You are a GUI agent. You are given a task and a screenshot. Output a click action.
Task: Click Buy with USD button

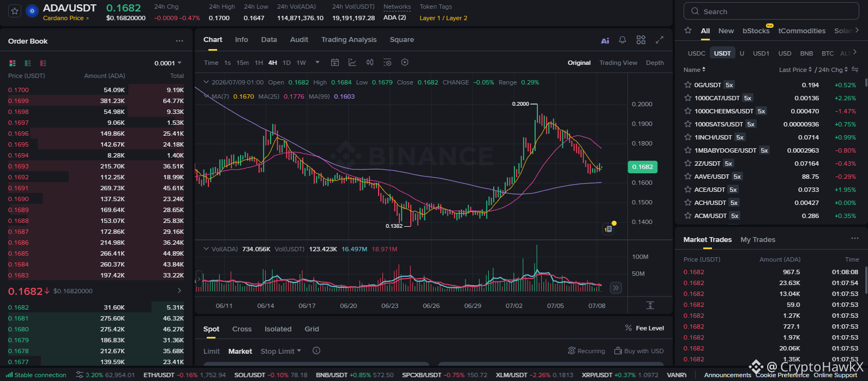639,351
